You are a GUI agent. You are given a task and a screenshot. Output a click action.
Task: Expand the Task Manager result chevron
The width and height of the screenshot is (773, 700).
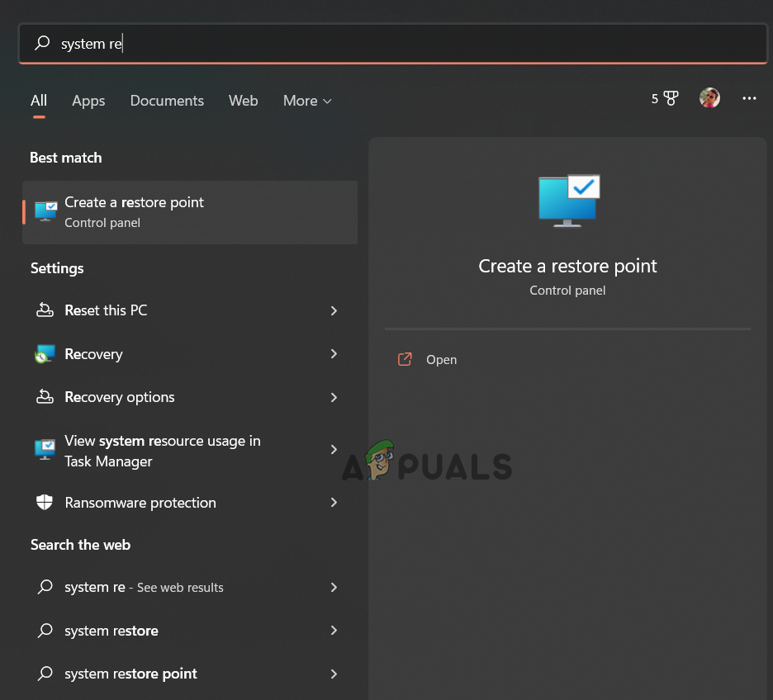click(x=334, y=450)
